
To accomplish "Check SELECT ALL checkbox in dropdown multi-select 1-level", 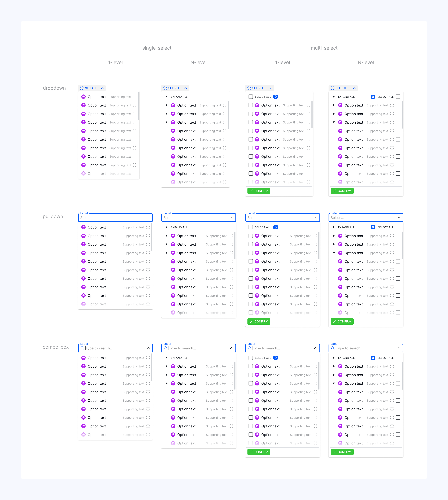I will click(251, 97).
